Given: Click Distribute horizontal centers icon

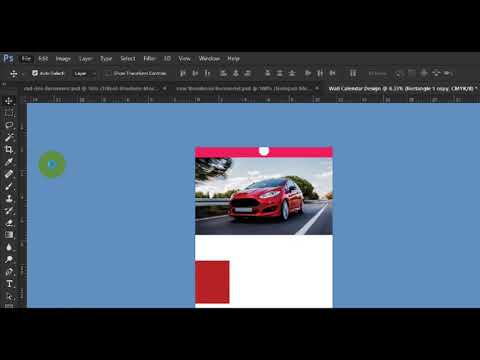Looking at the screenshot, I should [x=320, y=73].
